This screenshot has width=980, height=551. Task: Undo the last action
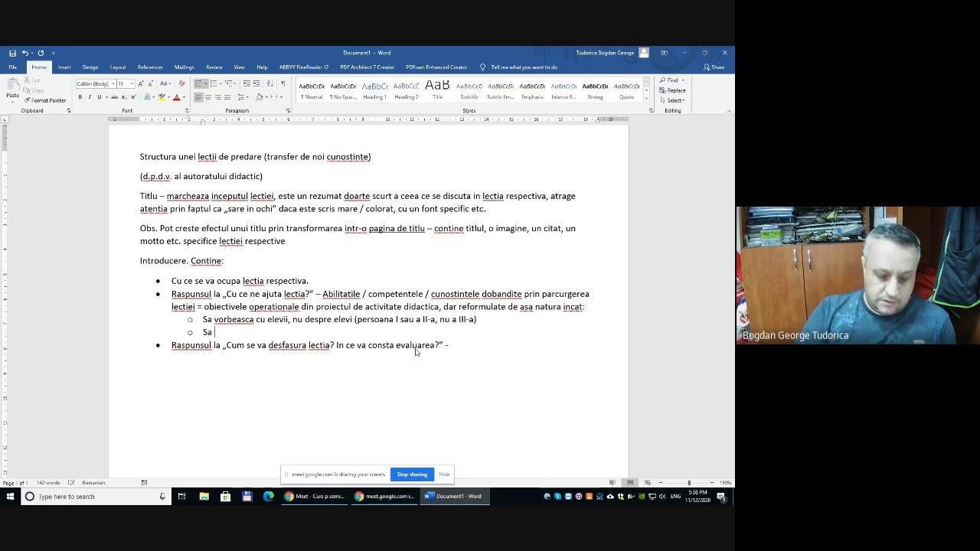point(25,53)
